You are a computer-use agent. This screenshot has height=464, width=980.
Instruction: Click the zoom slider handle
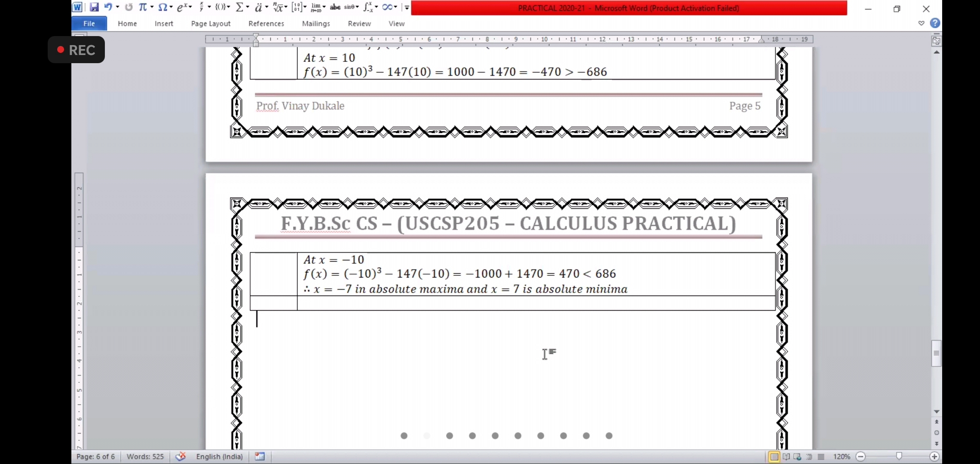coord(899,456)
